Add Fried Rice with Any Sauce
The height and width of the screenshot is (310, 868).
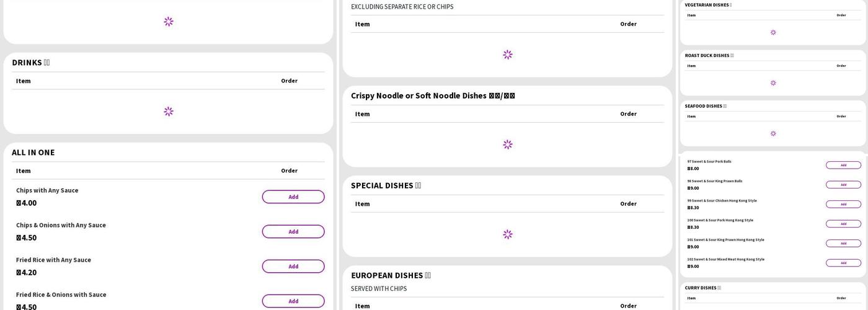[293, 266]
